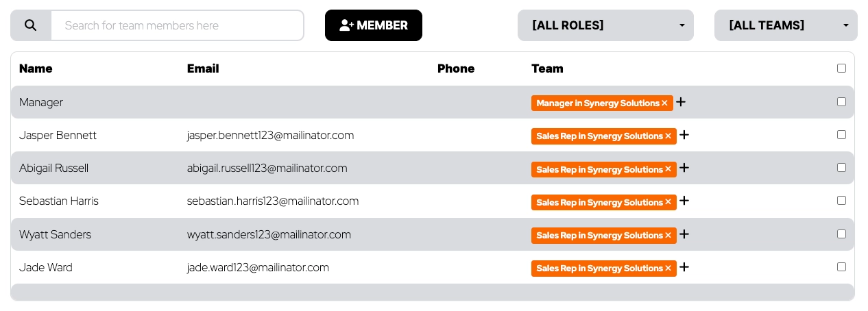Check the box for Wyatt Sanders
Viewport: 868px width, 311px height.
tap(841, 234)
